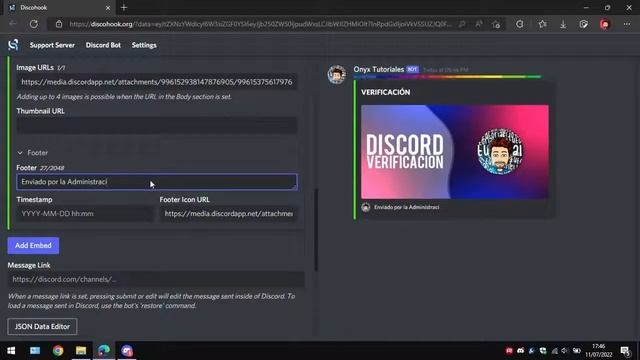Open the Settings menu item
The width and height of the screenshot is (640, 360).
pos(144,45)
